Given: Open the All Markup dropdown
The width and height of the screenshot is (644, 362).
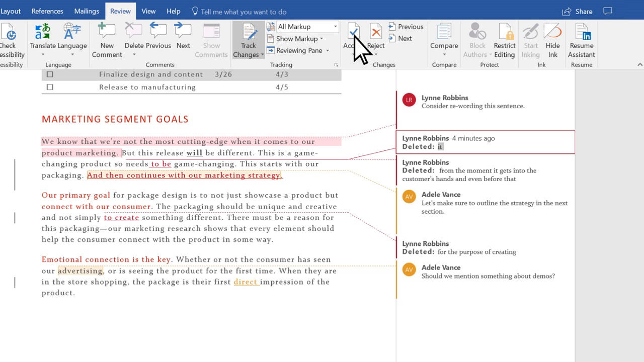Looking at the screenshot, I should (335, 26).
